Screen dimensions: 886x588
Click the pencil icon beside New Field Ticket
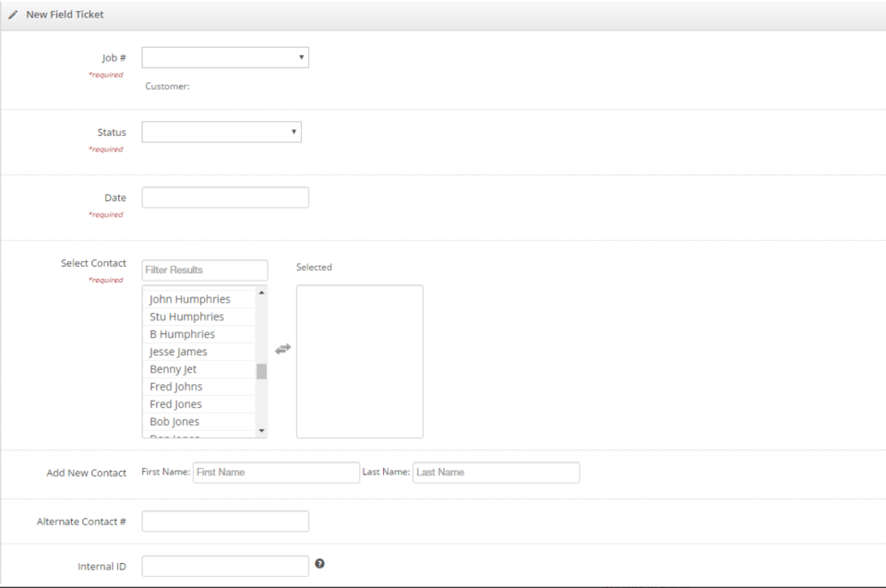click(x=13, y=15)
